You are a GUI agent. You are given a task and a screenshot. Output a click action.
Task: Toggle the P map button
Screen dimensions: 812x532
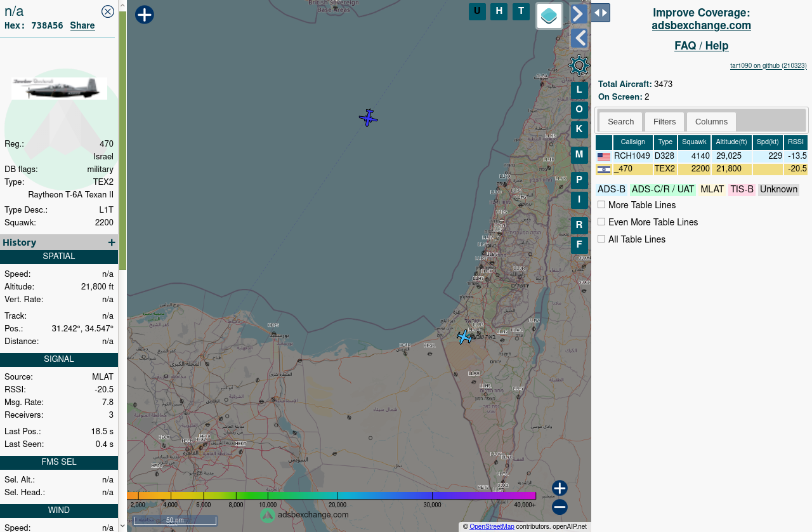(x=579, y=181)
